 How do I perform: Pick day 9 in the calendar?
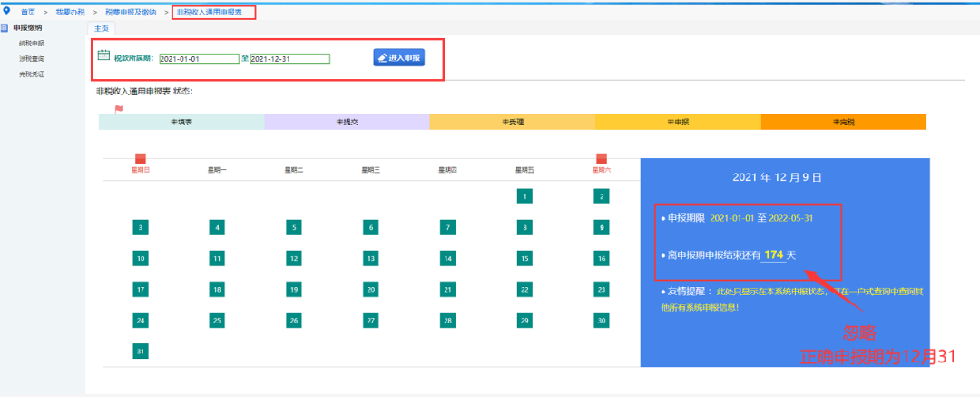(601, 227)
